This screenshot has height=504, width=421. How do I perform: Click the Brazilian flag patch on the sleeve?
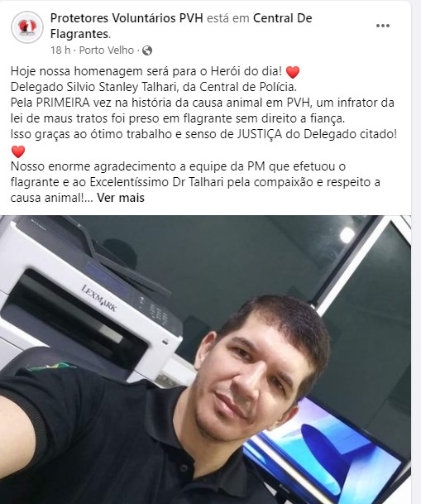pos(52,367)
